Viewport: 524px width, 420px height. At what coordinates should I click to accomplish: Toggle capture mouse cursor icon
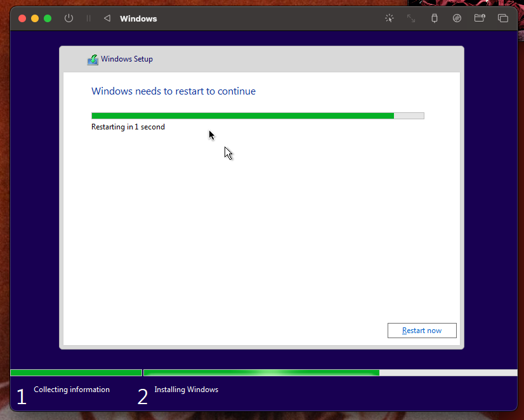(390, 18)
